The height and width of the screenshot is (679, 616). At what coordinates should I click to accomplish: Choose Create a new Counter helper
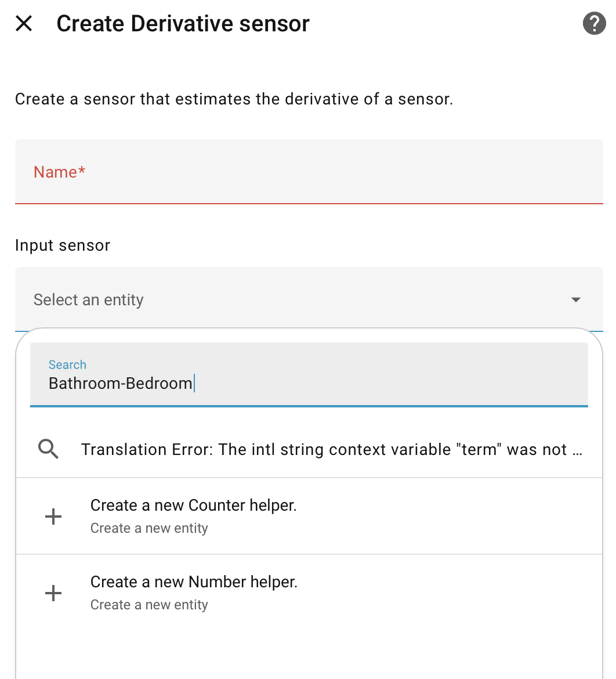(x=194, y=505)
